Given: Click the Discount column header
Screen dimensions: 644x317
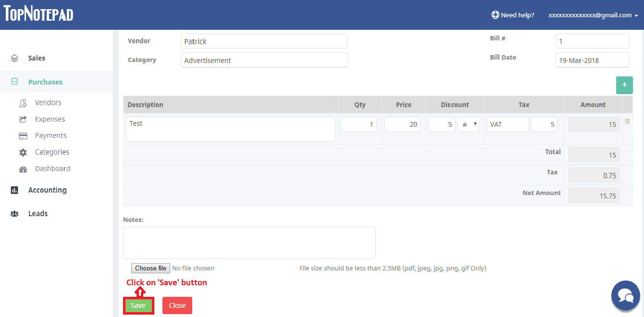Looking at the screenshot, I should pyautogui.click(x=455, y=105).
